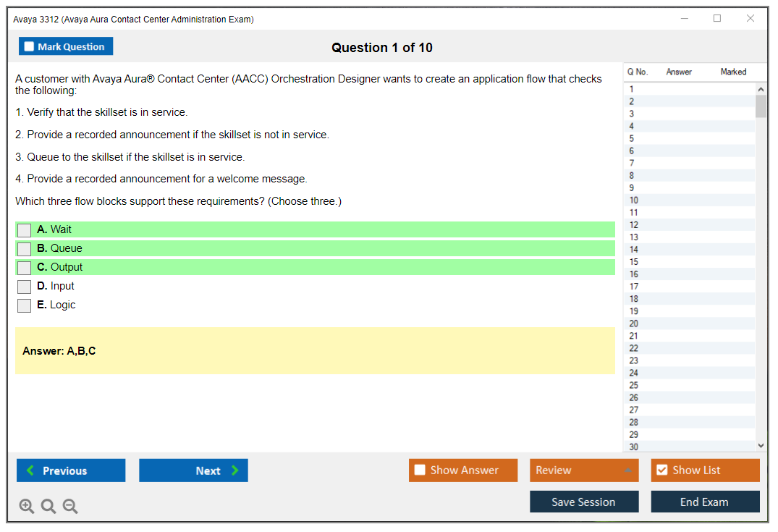Disable the Show List option
Viewport: 778px width, 532px height.
(x=661, y=470)
